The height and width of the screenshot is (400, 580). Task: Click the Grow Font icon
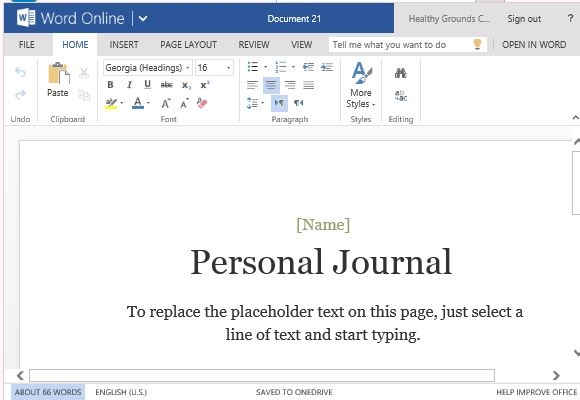(x=166, y=103)
